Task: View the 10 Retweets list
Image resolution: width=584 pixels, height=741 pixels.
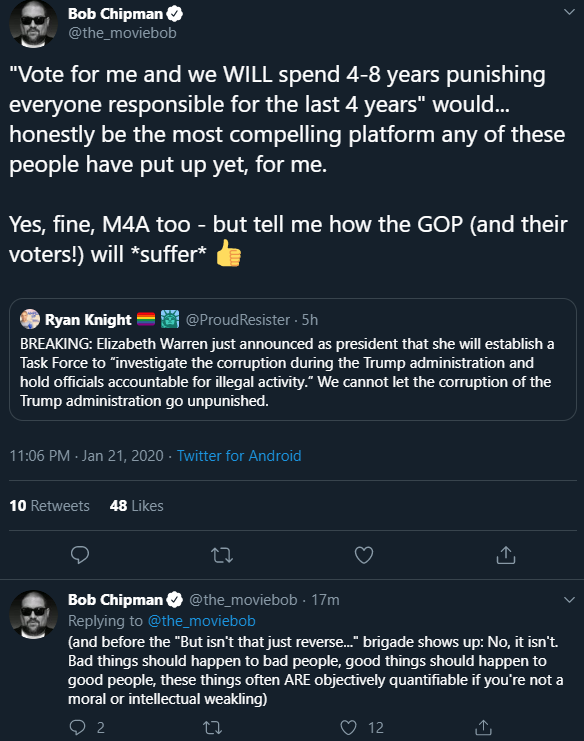Action: (x=49, y=506)
